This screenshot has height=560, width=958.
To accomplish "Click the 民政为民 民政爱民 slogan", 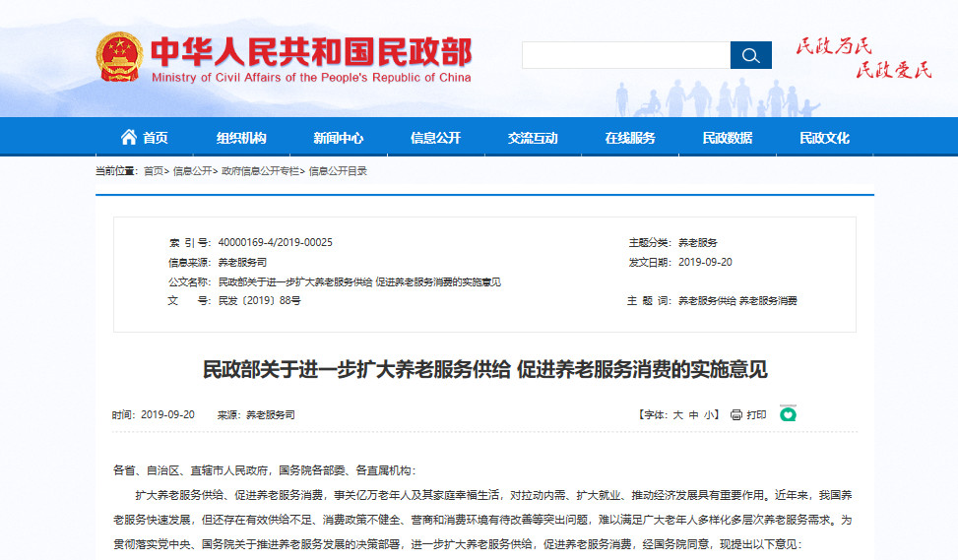I will (863, 58).
